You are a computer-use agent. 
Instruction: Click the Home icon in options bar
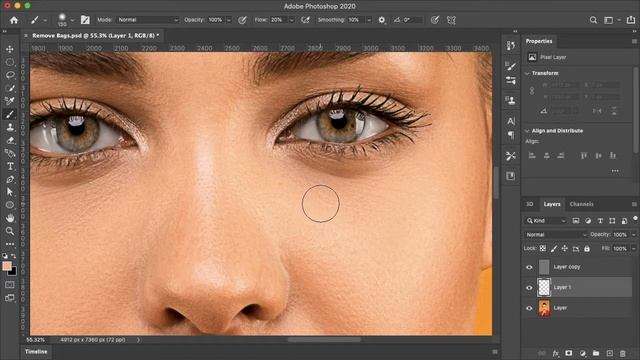[14, 20]
